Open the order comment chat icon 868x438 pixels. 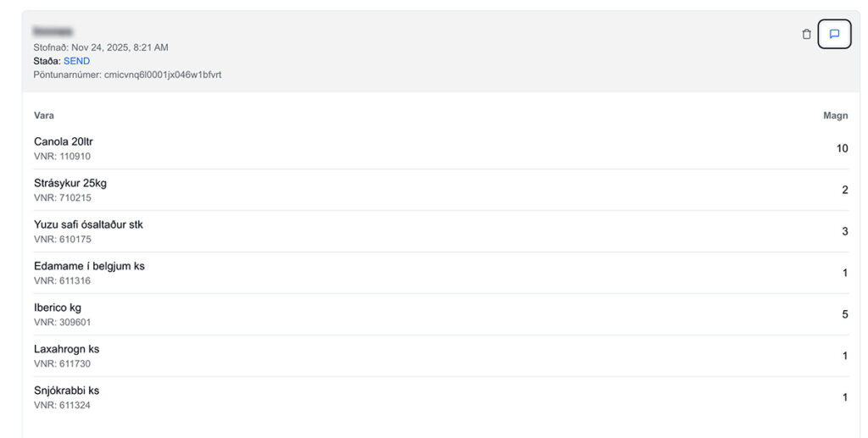[834, 35]
